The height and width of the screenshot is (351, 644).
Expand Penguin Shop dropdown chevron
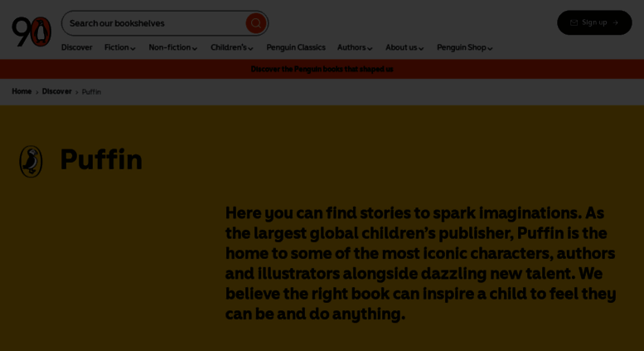tap(490, 48)
